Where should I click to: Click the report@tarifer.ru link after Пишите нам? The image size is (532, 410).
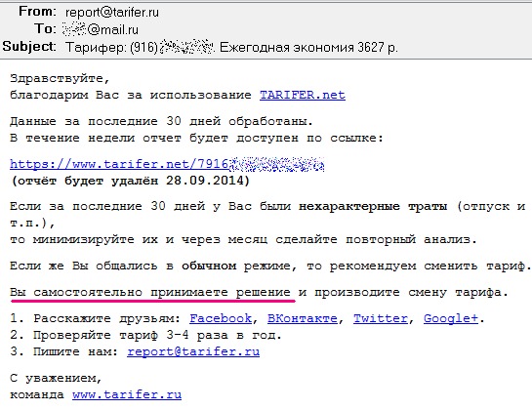pyautogui.click(x=193, y=351)
